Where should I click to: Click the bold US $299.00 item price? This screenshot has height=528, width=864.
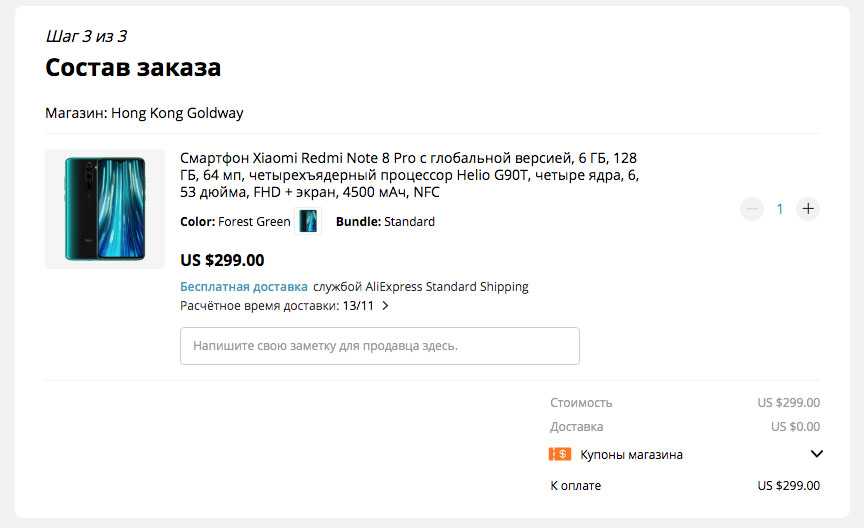[222, 260]
